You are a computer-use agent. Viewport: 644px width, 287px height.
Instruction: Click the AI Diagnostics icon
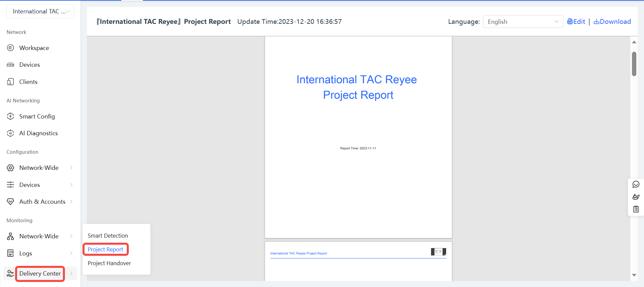click(10, 133)
